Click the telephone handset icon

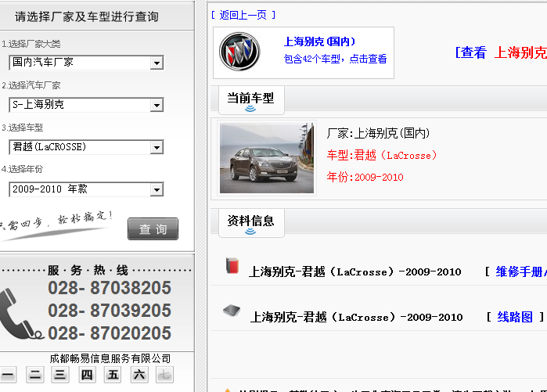tap(20, 314)
